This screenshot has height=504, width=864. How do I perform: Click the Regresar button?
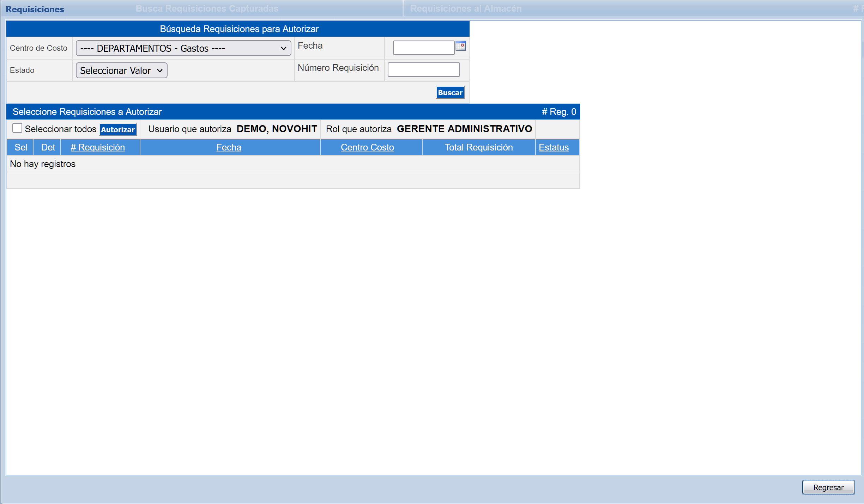828,487
